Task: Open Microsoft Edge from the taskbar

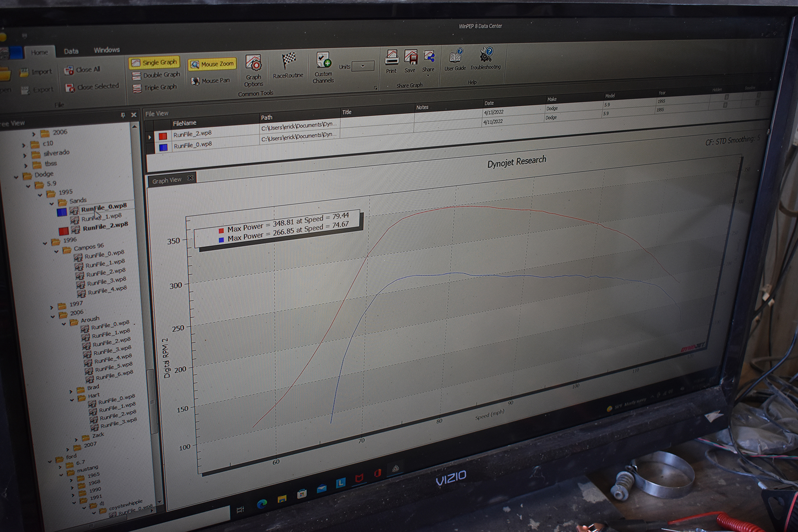Action: (x=262, y=504)
